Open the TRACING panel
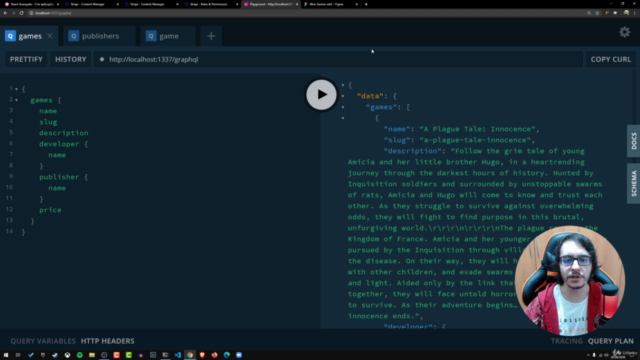Screen dimensions: 640x360 pyautogui.click(x=567, y=341)
